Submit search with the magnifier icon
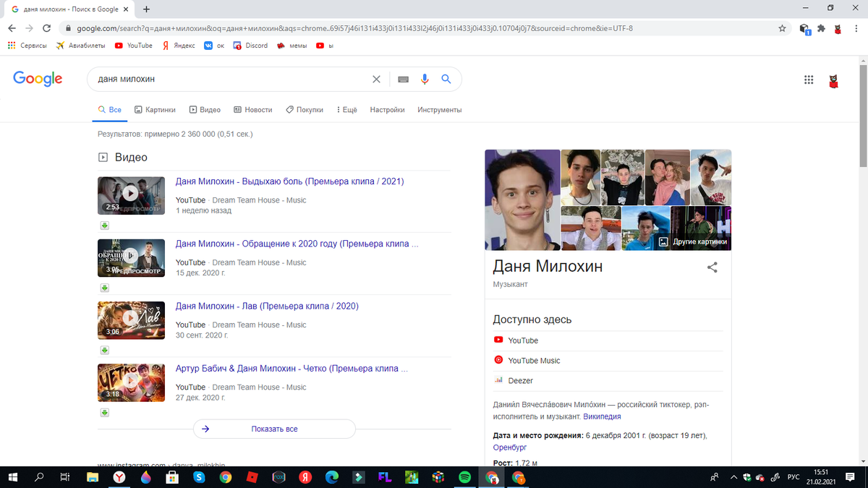Screen dimensions: 868x488 point(446,80)
